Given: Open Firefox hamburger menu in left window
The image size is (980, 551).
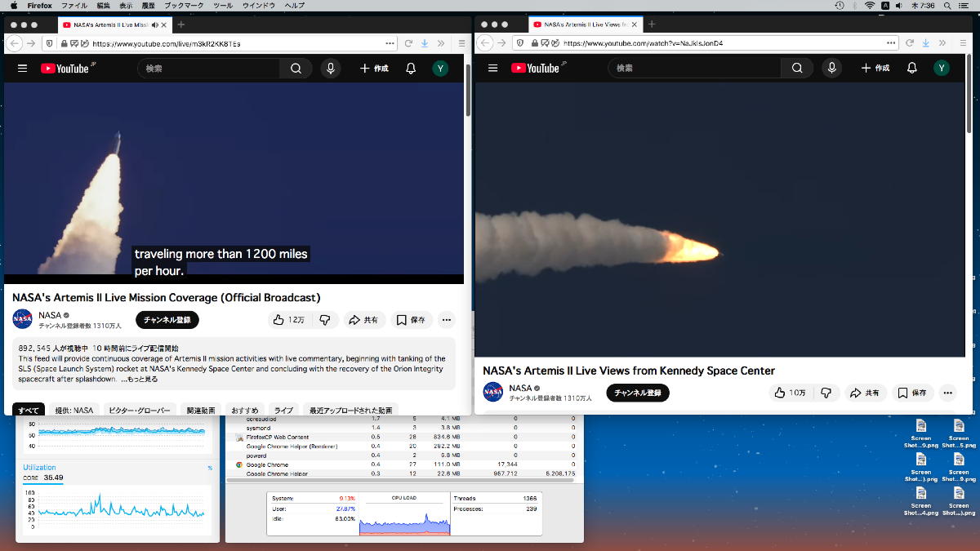Looking at the screenshot, I should [461, 43].
